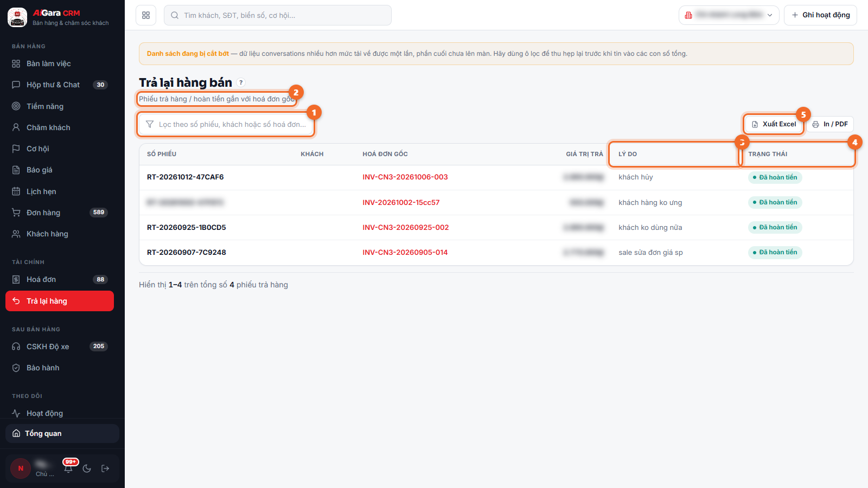The image size is (868, 488).
Task: Go to Đơn hàng list
Action: pos(60,213)
